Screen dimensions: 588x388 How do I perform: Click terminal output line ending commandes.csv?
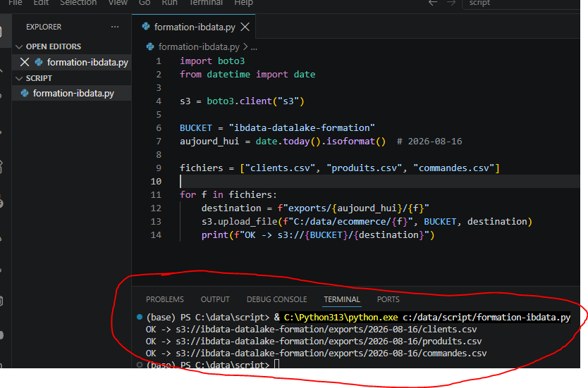316,353
